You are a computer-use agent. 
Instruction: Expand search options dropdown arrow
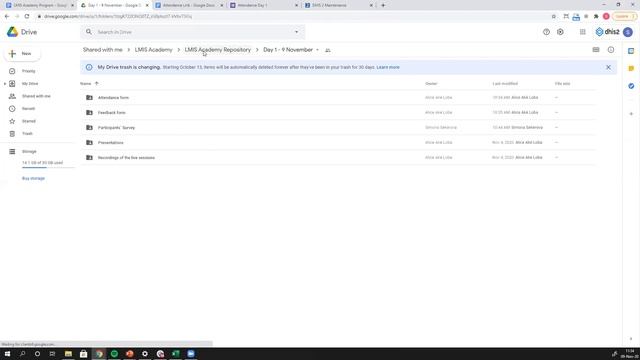pyautogui.click(x=296, y=32)
